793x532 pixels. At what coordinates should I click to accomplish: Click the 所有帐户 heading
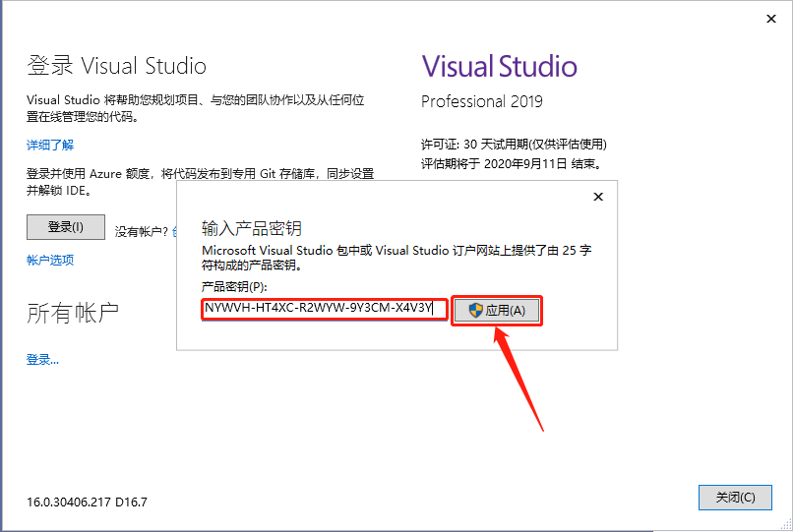(73, 313)
